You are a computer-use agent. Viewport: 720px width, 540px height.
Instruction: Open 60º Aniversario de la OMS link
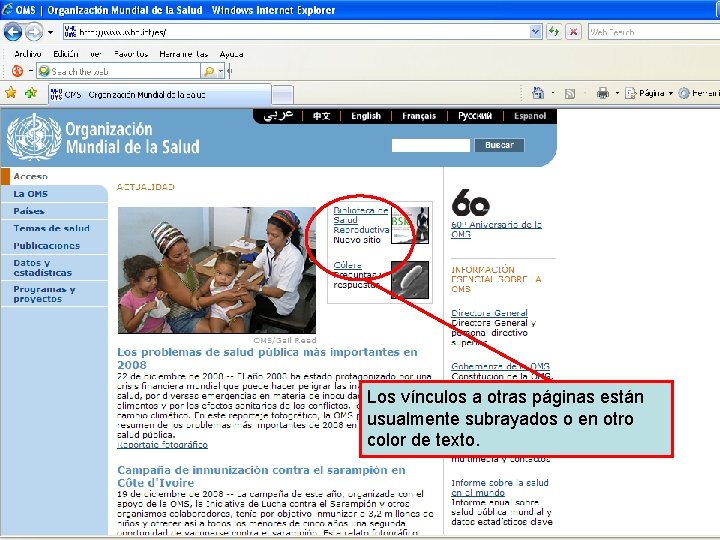pos(496,229)
